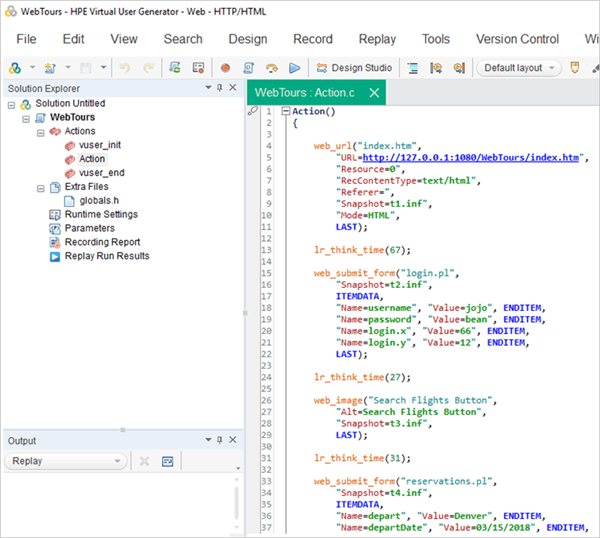Click the bookmark shield toolbar icon
Screen dimensions: 600x538
pyautogui.click(x=574, y=68)
